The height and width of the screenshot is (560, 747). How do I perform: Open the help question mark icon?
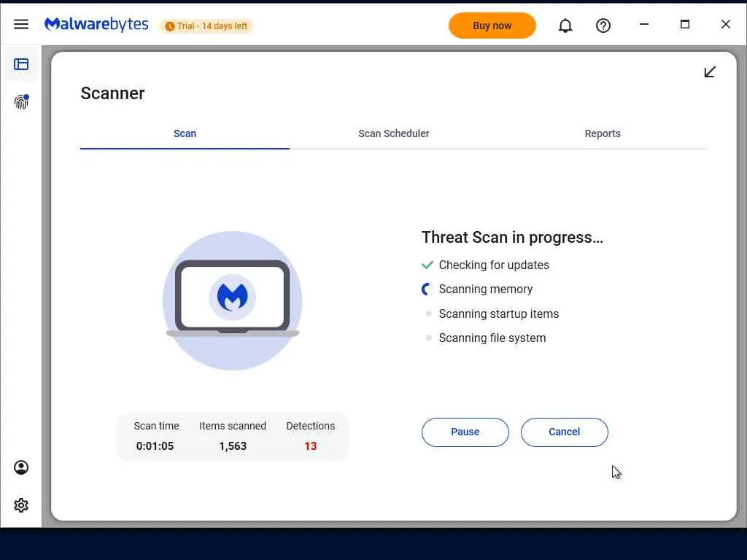click(603, 26)
